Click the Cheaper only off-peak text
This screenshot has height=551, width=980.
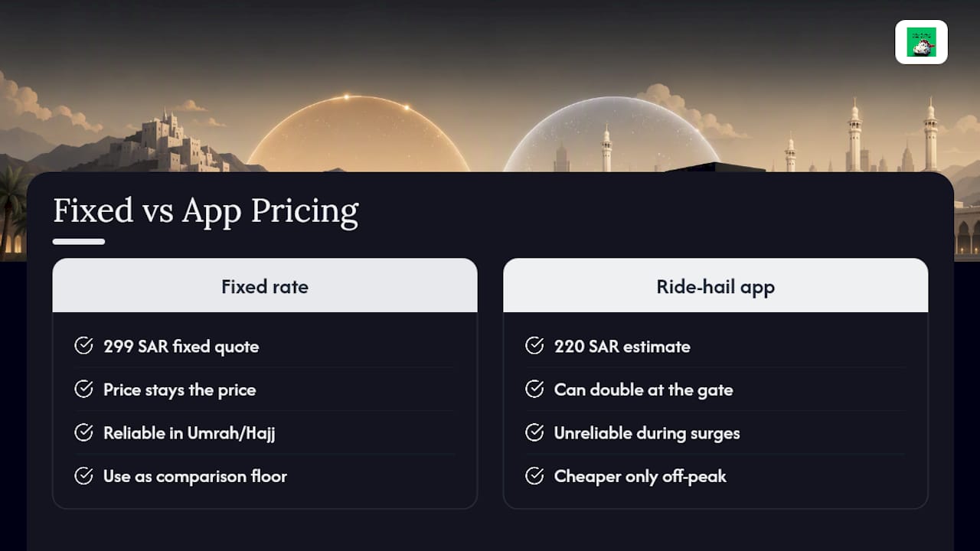pos(640,476)
